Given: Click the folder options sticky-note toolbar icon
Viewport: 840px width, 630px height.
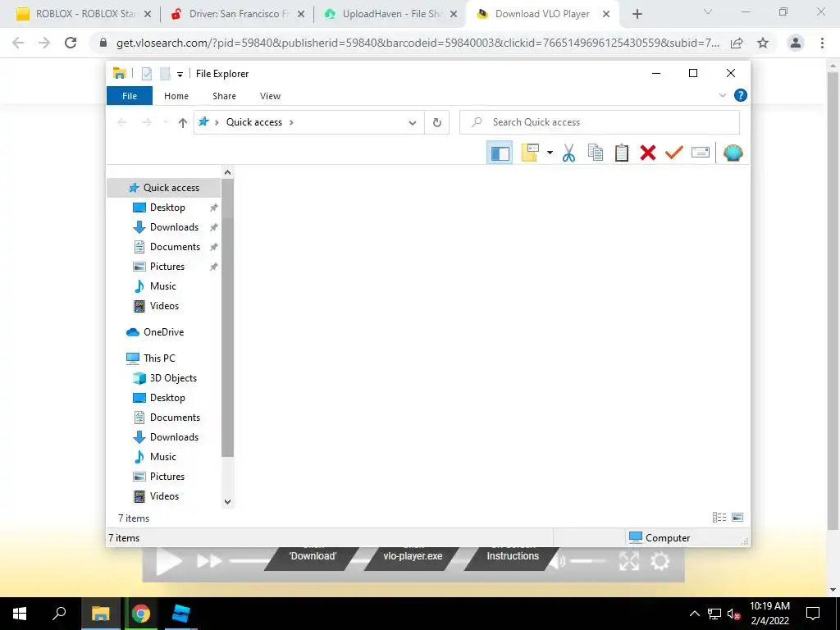Looking at the screenshot, I should [529, 153].
